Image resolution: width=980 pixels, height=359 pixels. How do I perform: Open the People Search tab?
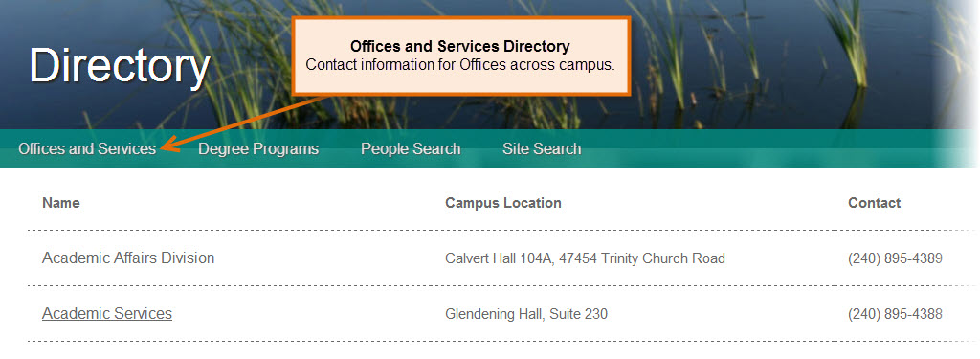(x=411, y=148)
